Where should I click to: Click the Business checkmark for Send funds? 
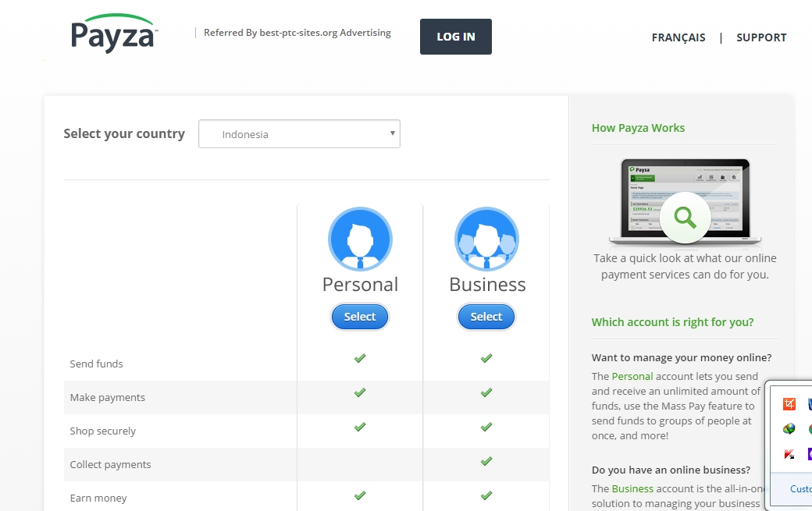[486, 358]
